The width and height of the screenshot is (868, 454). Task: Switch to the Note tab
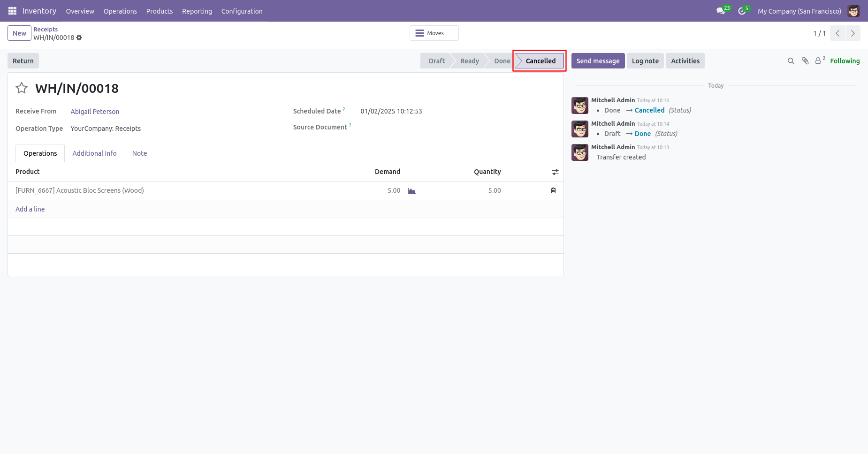(x=139, y=153)
